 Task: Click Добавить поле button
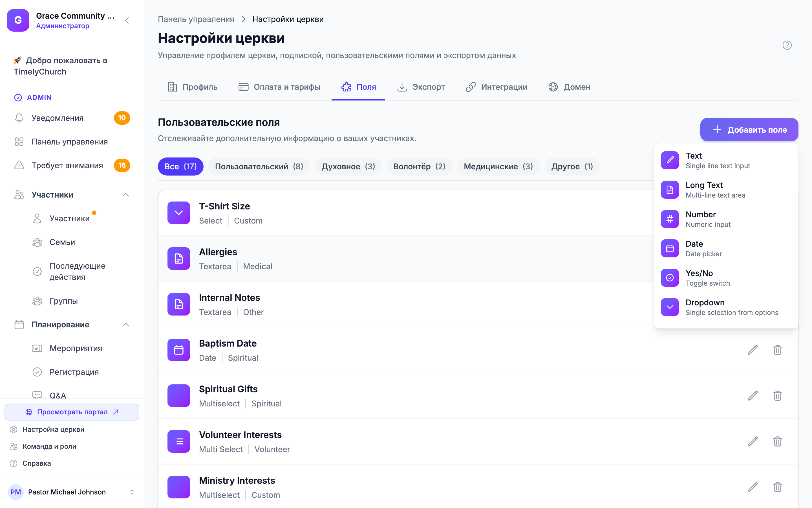[x=749, y=130]
